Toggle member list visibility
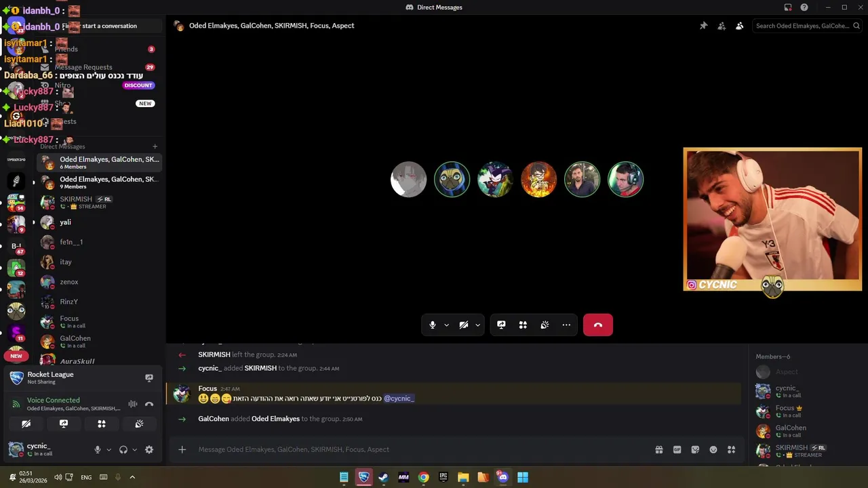The width and height of the screenshot is (868, 488). tap(739, 26)
